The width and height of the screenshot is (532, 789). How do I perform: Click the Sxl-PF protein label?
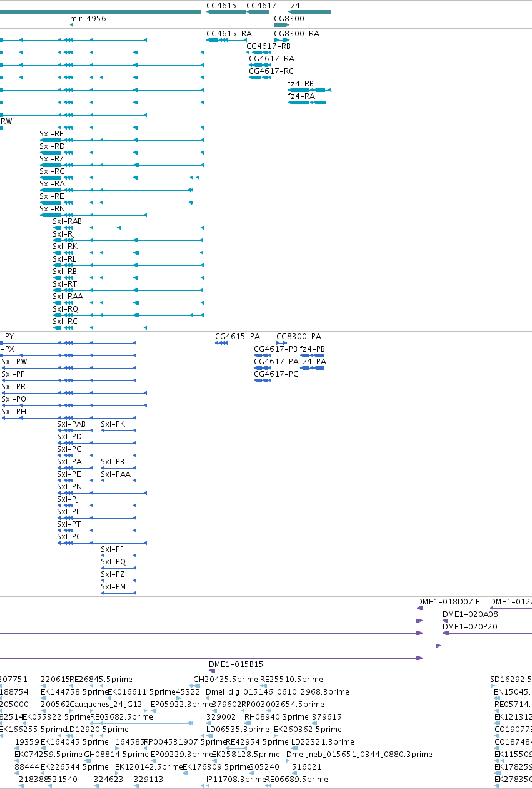(113, 549)
